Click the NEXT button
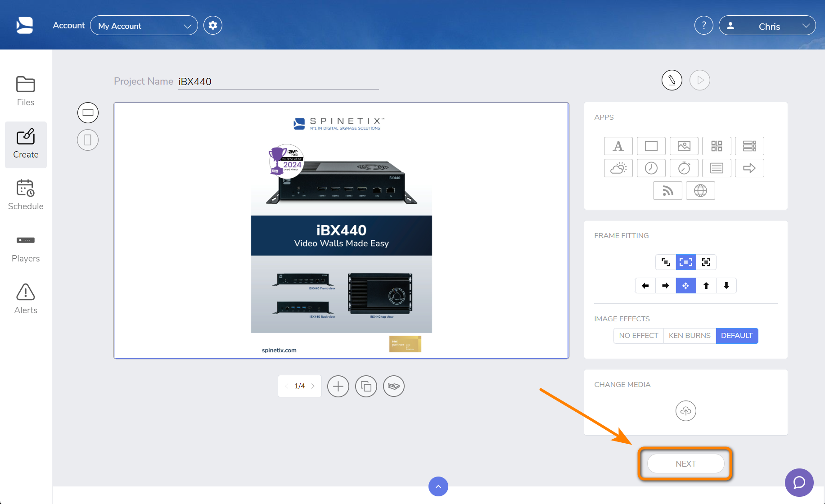The width and height of the screenshot is (825, 504). (x=686, y=464)
